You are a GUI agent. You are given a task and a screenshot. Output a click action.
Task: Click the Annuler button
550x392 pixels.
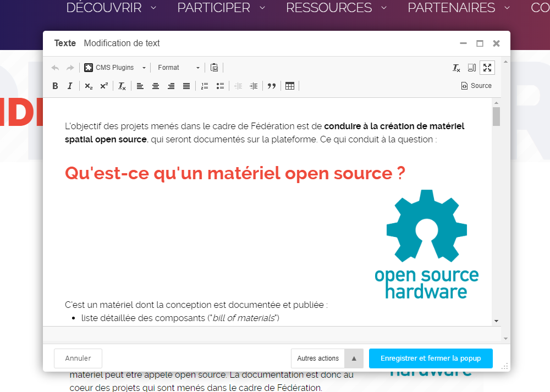[78, 358]
